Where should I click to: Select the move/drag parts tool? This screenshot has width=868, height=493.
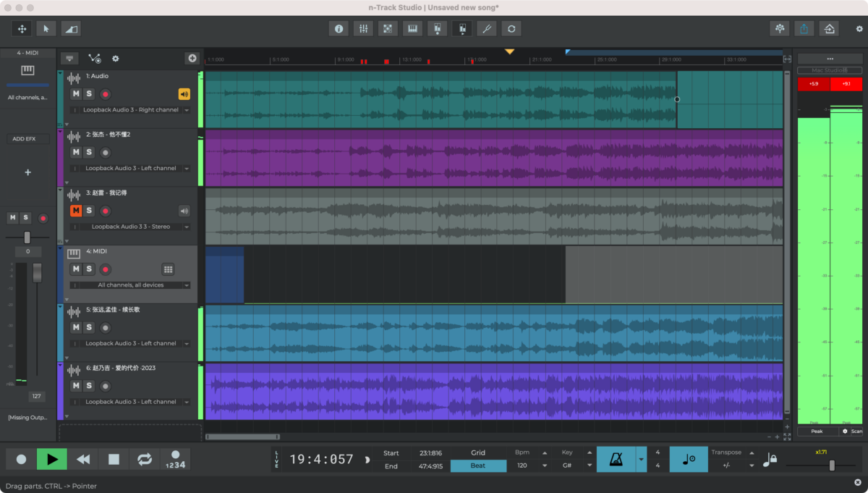[22, 29]
